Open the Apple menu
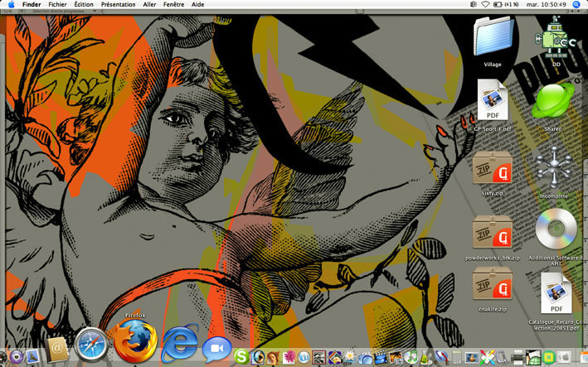The width and height of the screenshot is (588, 367). click(x=11, y=5)
